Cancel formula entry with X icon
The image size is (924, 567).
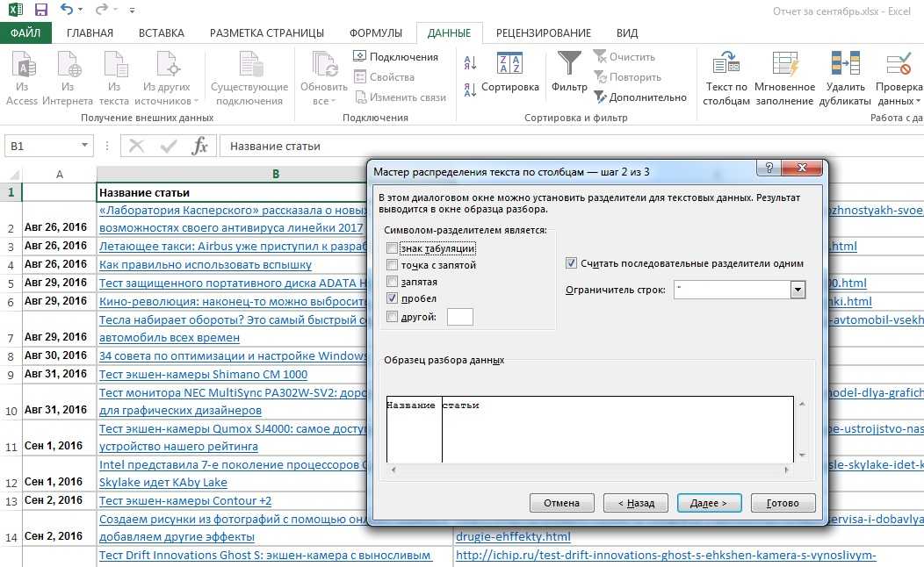pos(136,146)
